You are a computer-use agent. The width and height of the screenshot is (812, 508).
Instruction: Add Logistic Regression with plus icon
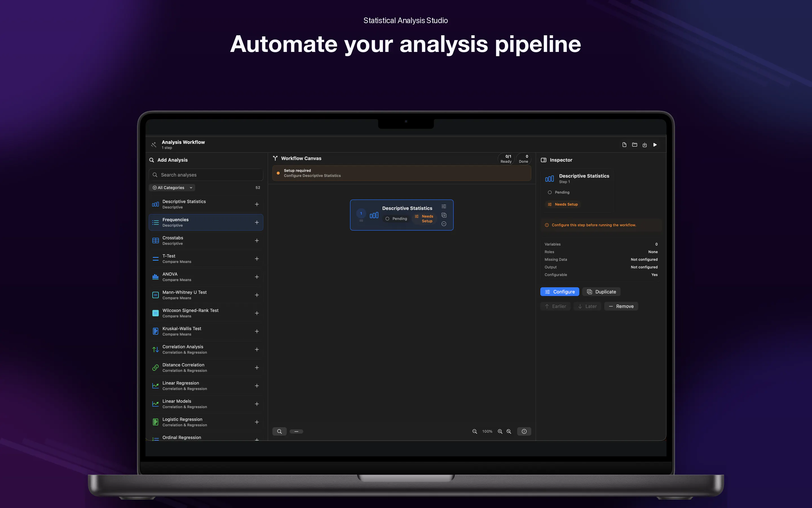click(x=257, y=422)
